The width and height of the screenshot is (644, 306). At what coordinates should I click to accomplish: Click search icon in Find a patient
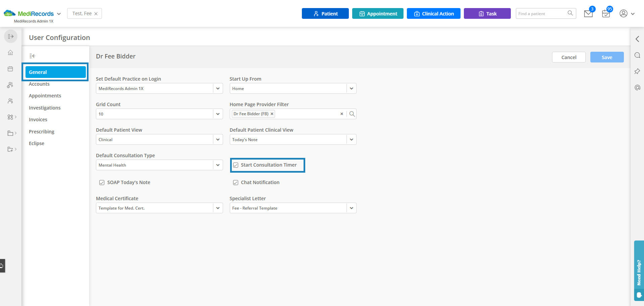click(x=570, y=13)
